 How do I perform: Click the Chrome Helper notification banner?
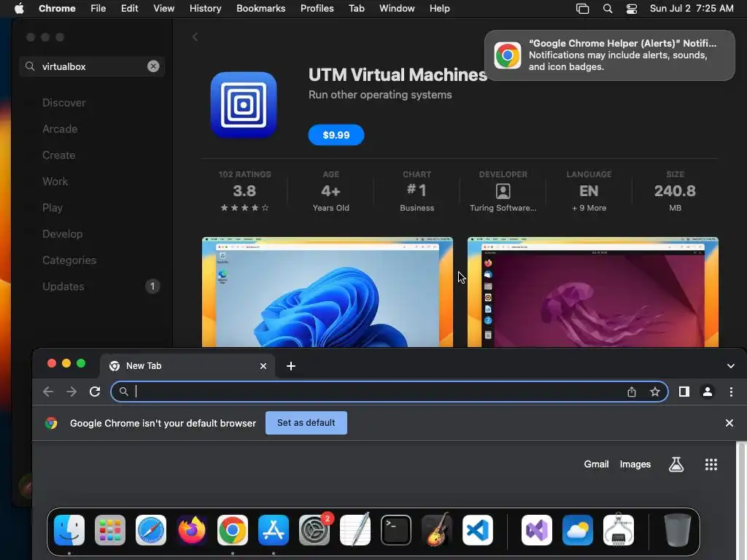tap(609, 55)
